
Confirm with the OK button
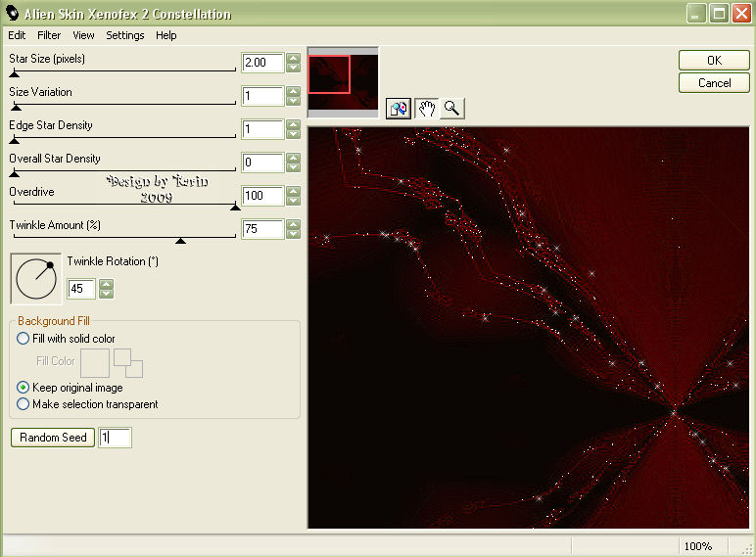point(714,61)
